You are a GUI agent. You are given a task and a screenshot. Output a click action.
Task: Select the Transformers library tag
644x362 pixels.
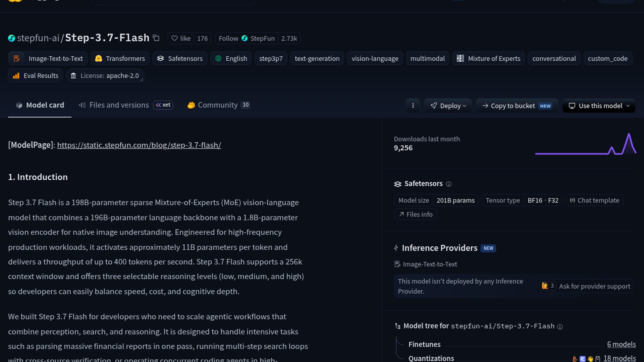click(x=120, y=58)
